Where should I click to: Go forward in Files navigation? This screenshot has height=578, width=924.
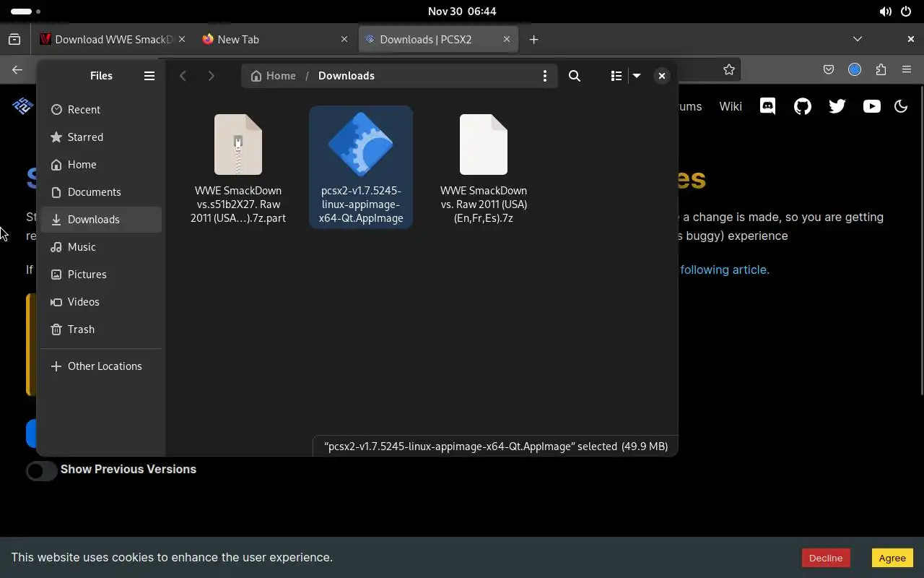pyautogui.click(x=211, y=76)
